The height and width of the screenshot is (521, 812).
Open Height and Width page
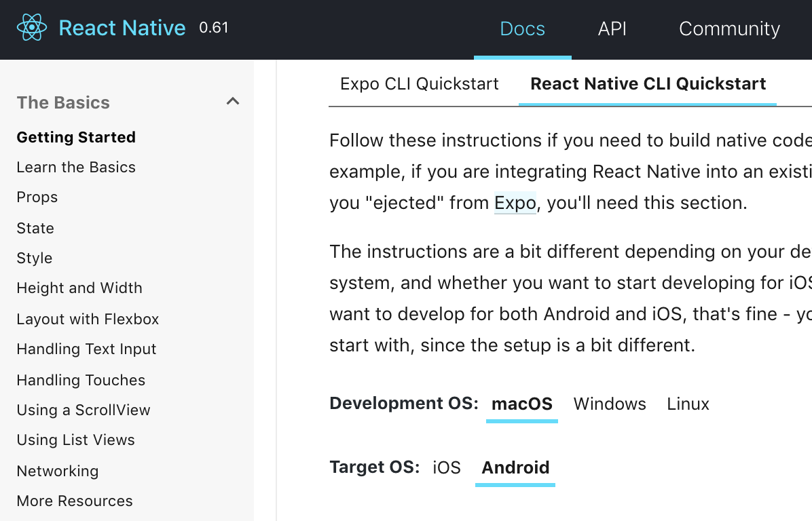[79, 288]
